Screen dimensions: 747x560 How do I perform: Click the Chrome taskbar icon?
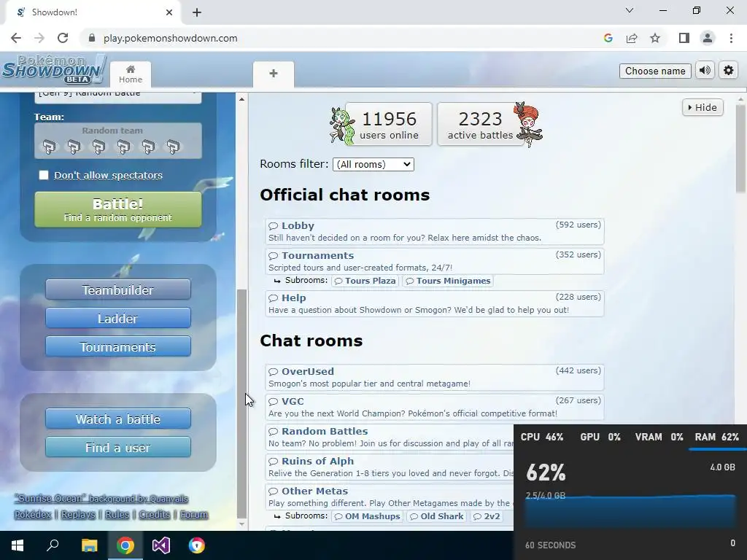click(125, 545)
